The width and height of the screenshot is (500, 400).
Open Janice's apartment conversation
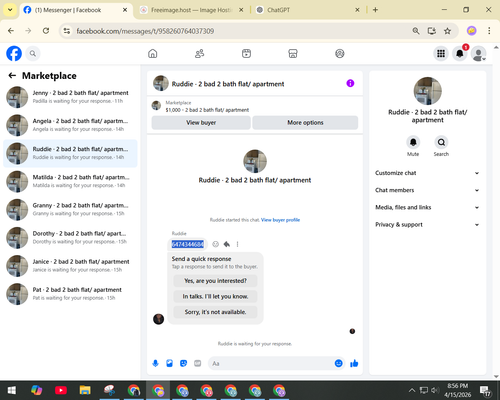(70, 266)
